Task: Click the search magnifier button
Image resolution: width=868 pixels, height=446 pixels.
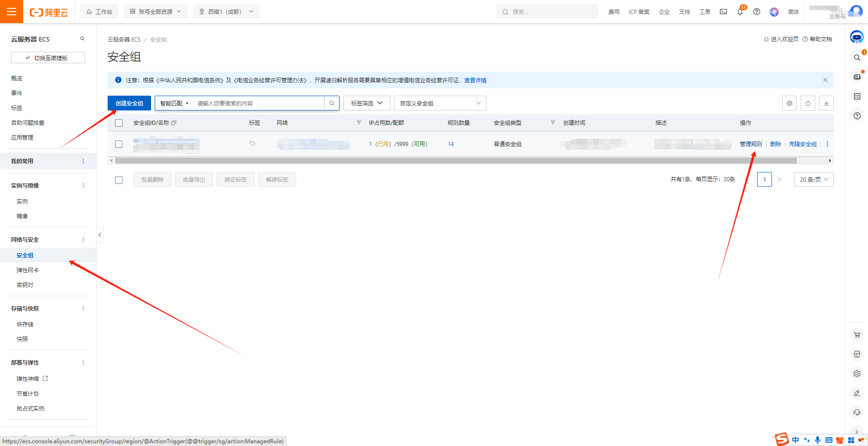Action: click(x=332, y=104)
